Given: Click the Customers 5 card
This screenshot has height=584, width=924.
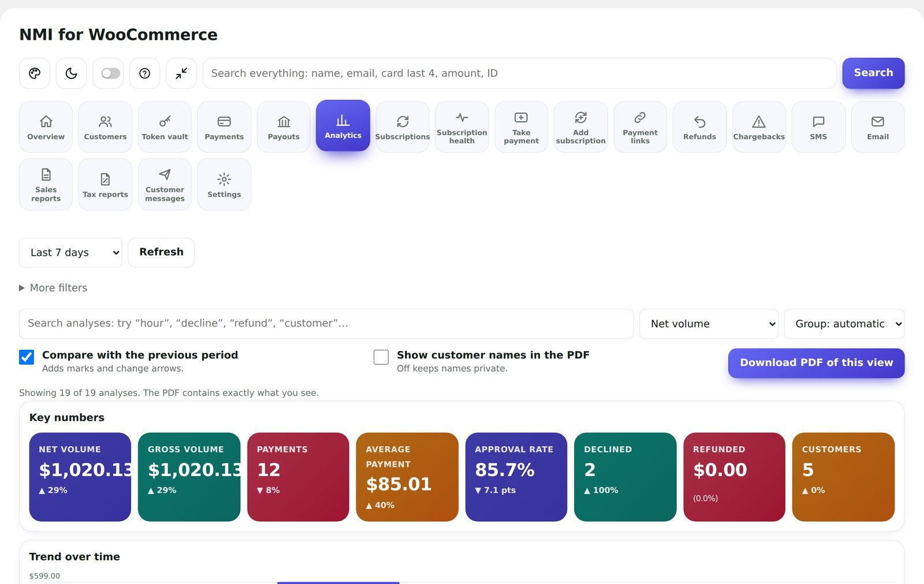Looking at the screenshot, I should (843, 477).
